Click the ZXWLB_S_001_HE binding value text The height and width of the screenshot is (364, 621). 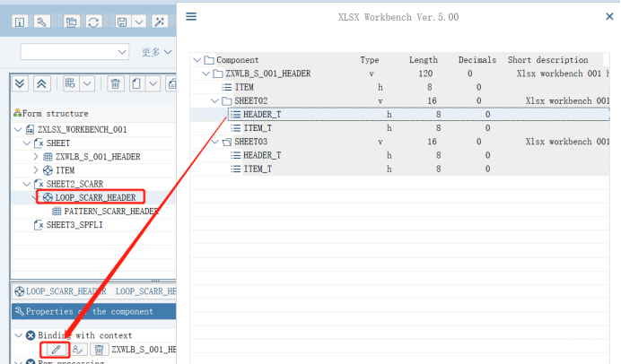point(144,350)
